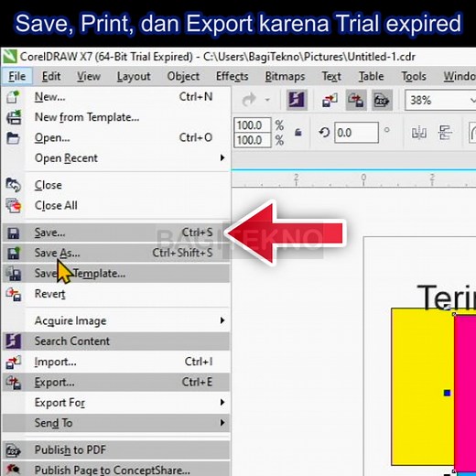The image size is (476, 476).
Task: Open the Effects menu
Action: (233, 76)
